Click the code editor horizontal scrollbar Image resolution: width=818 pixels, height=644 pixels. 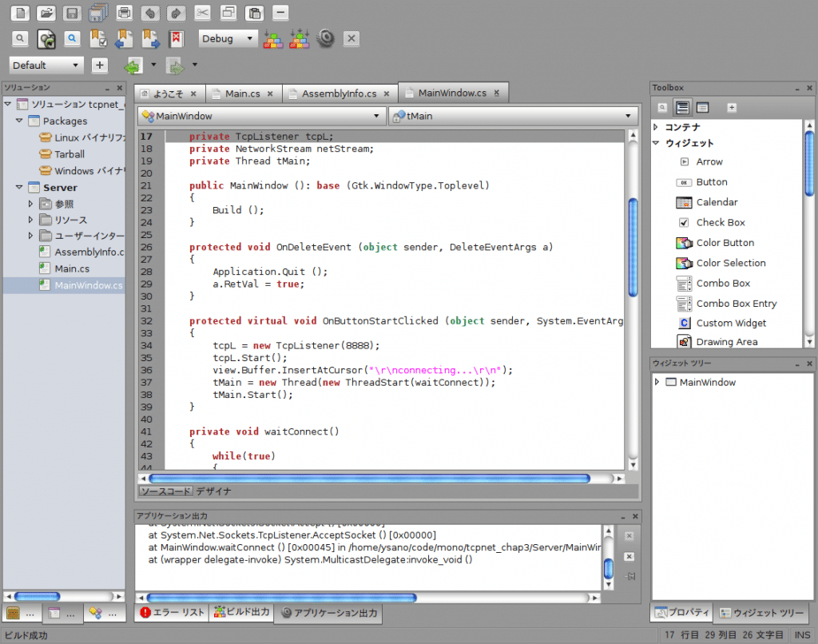click(375, 479)
